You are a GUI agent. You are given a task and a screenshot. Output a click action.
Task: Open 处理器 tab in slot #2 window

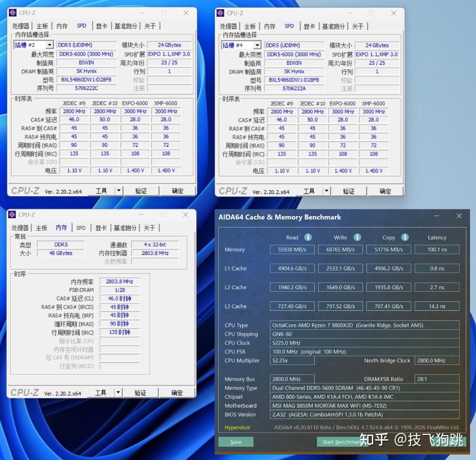click(21, 26)
